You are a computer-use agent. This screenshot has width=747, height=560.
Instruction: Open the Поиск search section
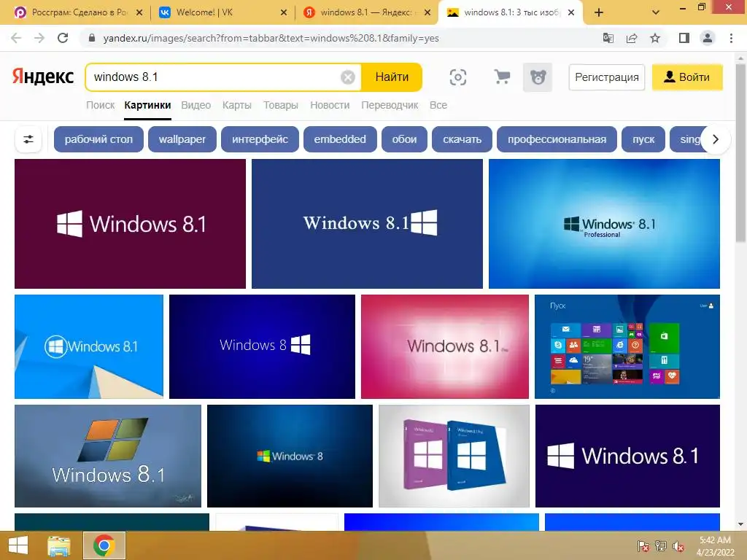(101, 105)
